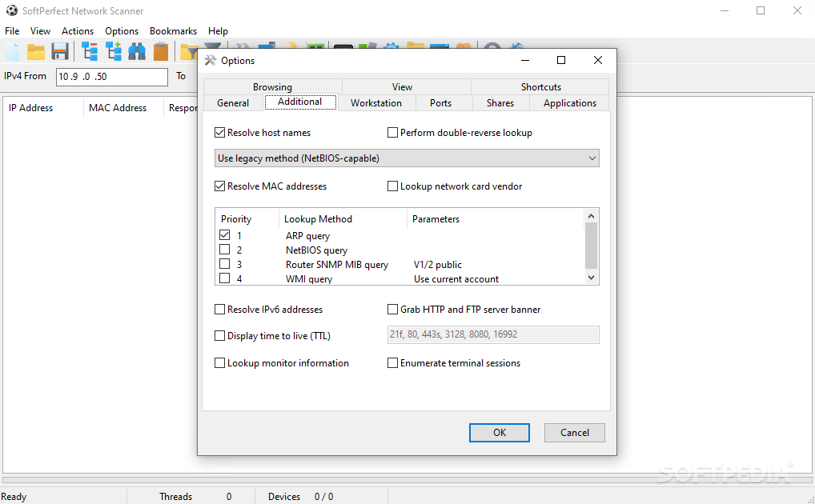The width and height of the screenshot is (815, 504).
Task: Click the Save floppy disk toolbar icon
Action: [60, 52]
